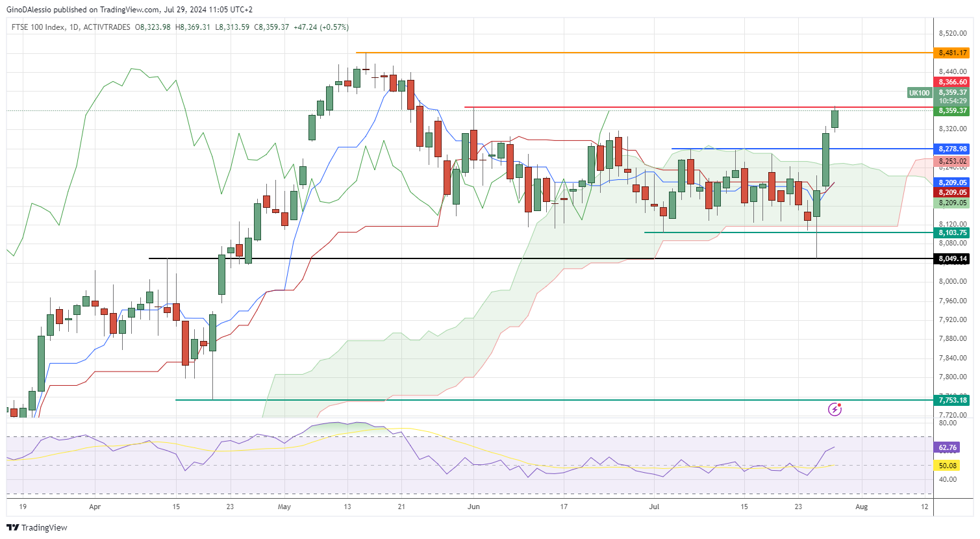Select the red 8,366.60 price label

point(953,82)
